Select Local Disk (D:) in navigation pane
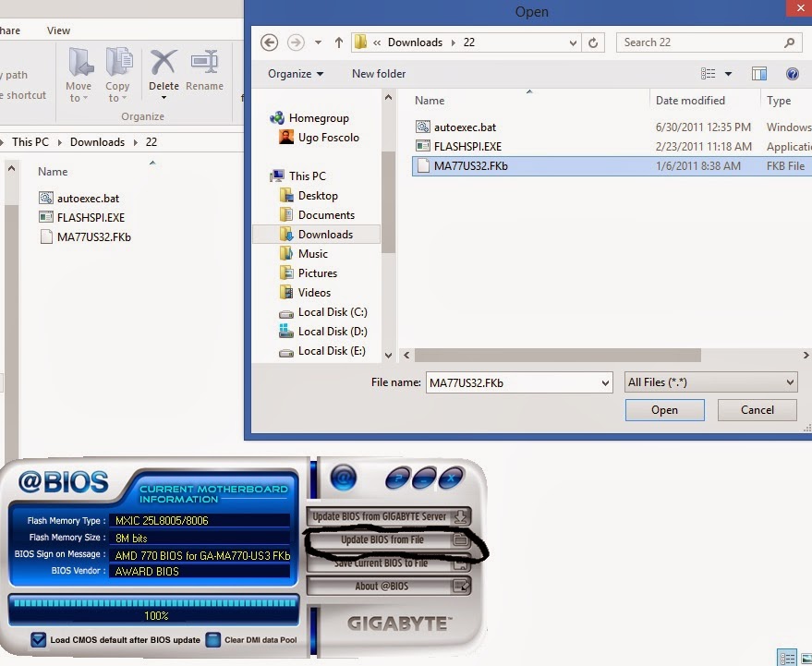812x666 pixels. [x=323, y=332]
